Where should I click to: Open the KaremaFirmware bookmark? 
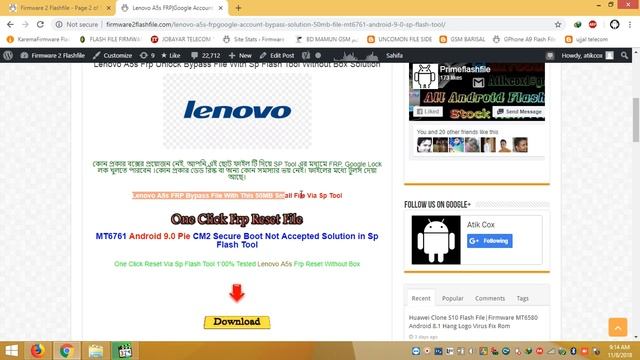[38, 39]
